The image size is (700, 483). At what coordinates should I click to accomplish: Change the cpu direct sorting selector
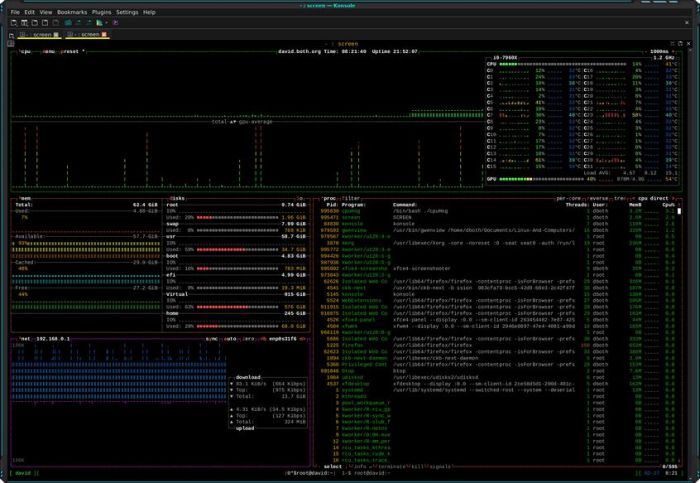(x=654, y=198)
